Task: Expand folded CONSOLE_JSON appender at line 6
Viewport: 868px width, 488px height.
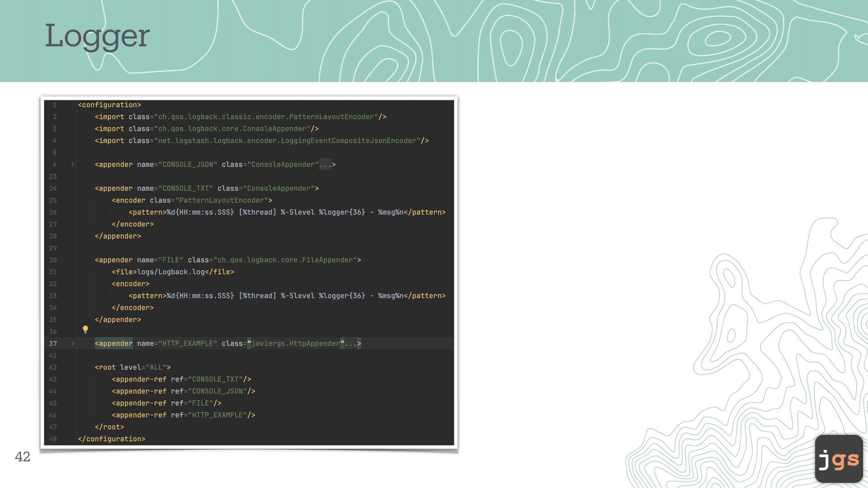Action: [72, 164]
